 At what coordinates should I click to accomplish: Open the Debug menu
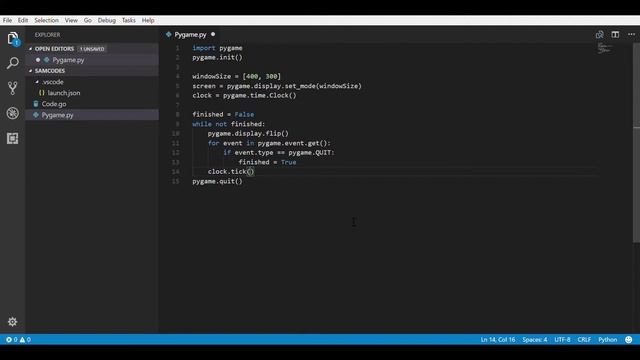[107, 20]
